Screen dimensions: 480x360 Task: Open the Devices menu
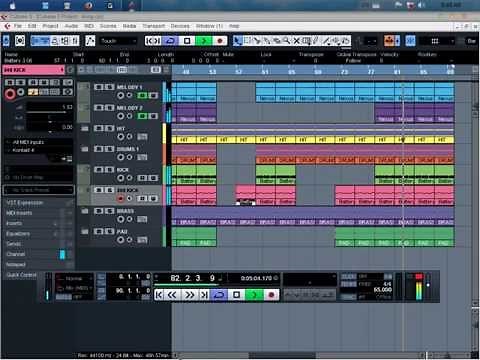(180, 26)
